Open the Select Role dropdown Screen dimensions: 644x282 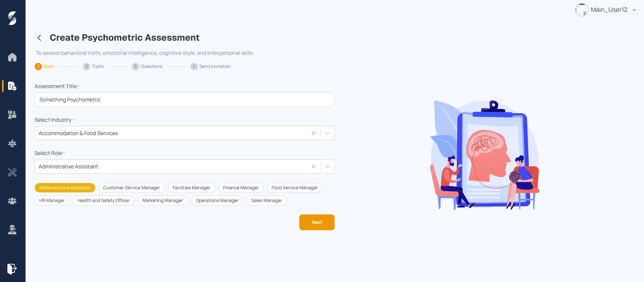(x=327, y=166)
